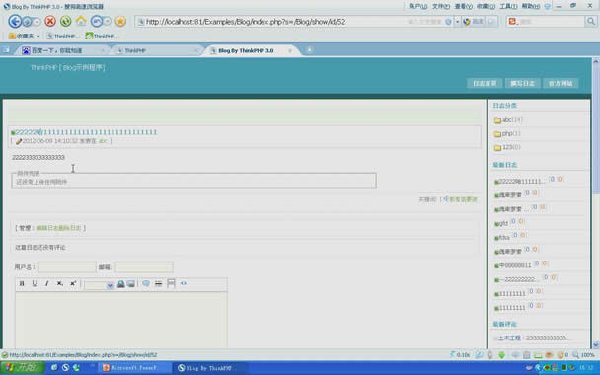Open the abc category folder

[507, 120]
